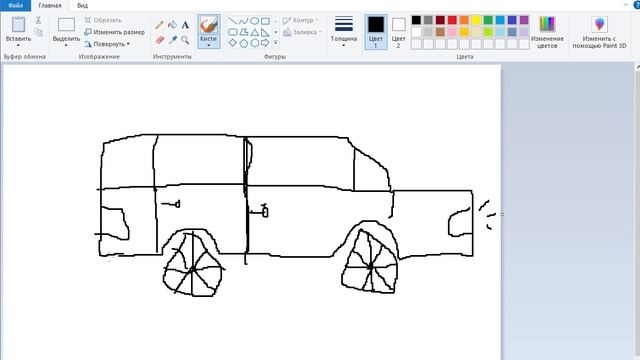The image size is (640, 360).
Task: Switch to the Главная tab
Action: tap(50, 6)
